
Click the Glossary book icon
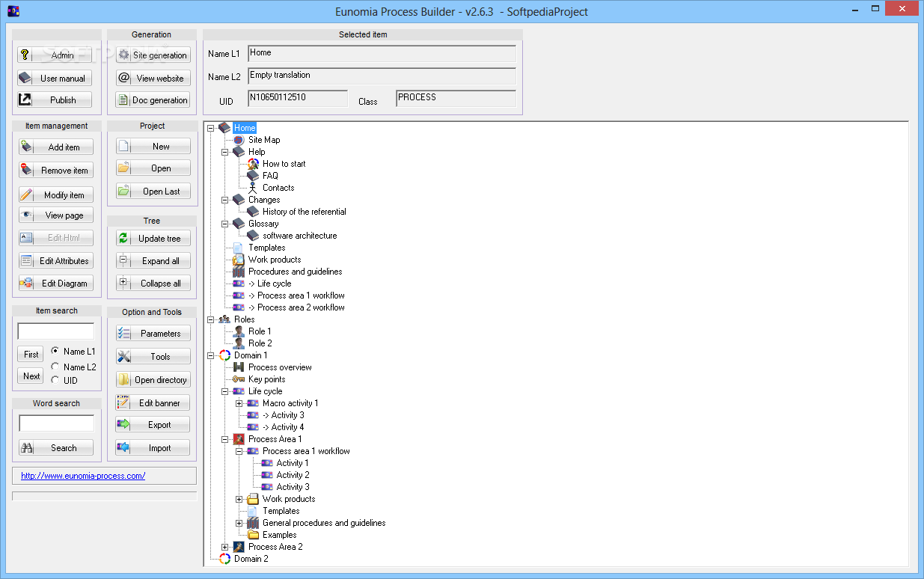point(239,224)
